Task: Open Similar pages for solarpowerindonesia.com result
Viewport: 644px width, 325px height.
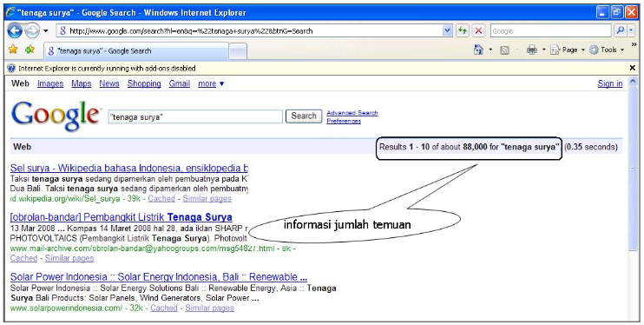Action: point(209,308)
